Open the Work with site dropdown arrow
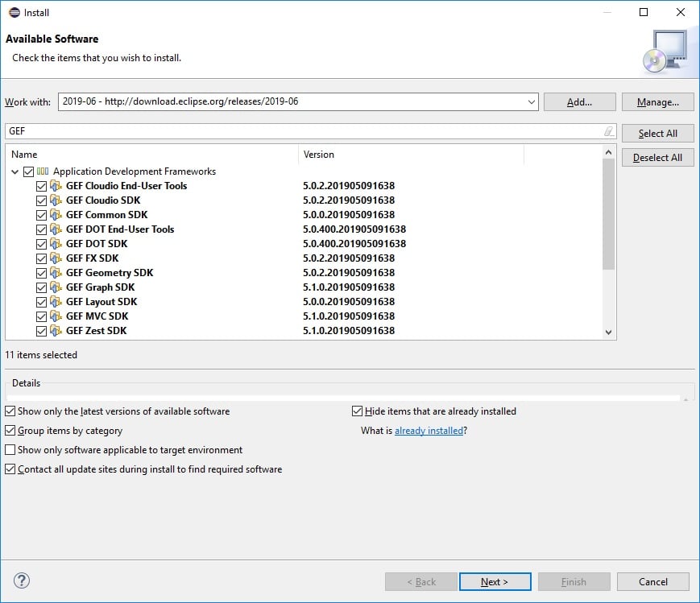 point(532,101)
